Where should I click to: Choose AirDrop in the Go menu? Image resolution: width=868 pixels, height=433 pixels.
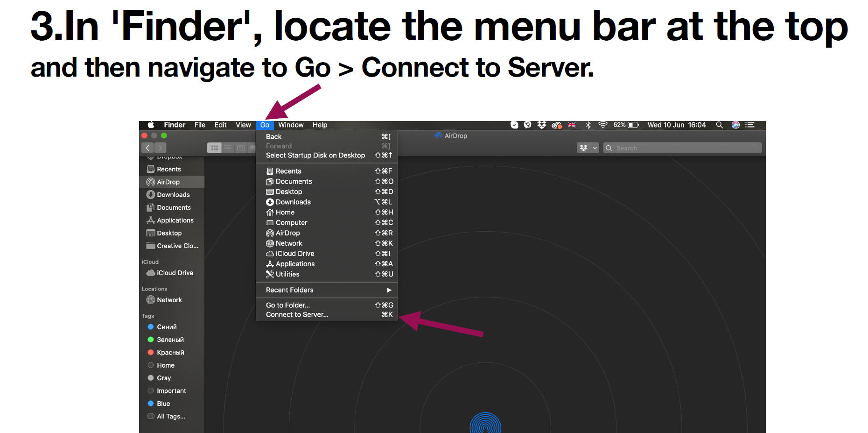(x=327, y=233)
